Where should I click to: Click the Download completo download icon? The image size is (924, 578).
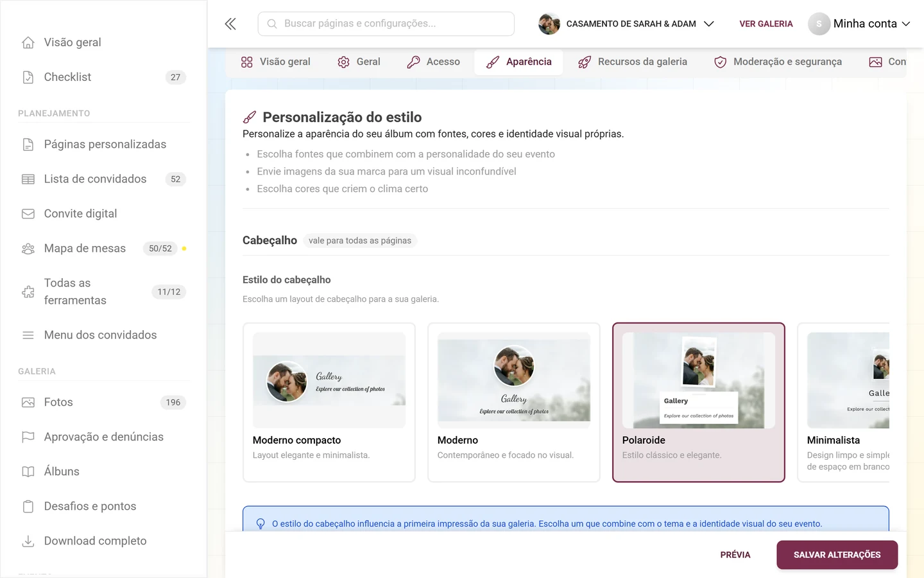pos(28,541)
